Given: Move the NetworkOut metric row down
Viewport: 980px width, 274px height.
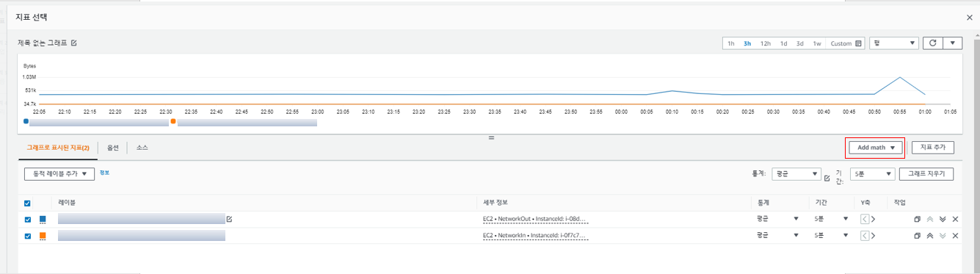Looking at the screenshot, I should [x=943, y=219].
